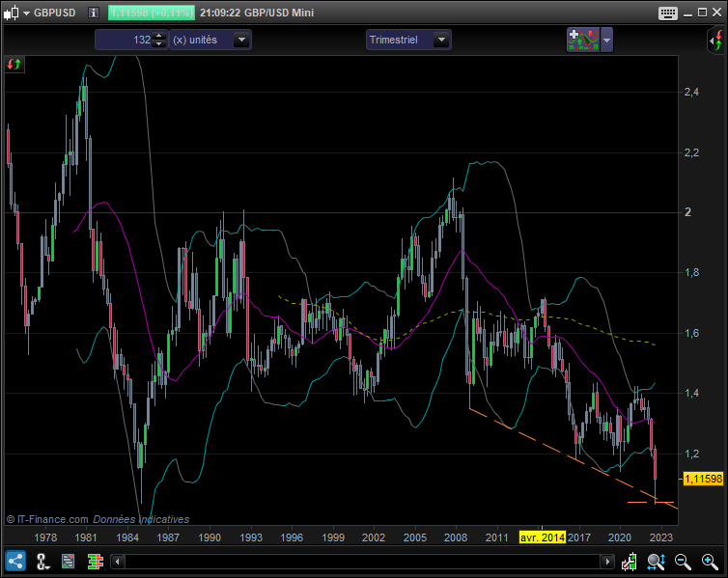The height and width of the screenshot is (578, 728).
Task: Click the red-green bars icon in bottom toolbar
Action: point(95,561)
